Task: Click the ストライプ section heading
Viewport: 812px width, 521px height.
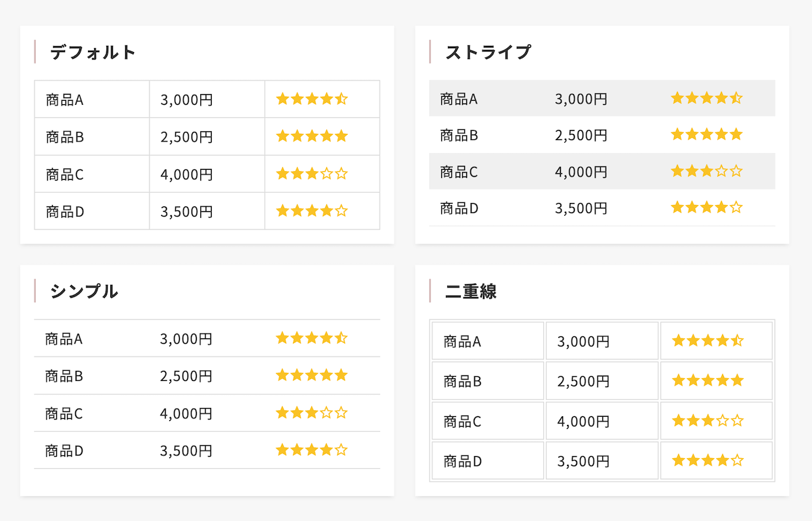Action: point(488,52)
